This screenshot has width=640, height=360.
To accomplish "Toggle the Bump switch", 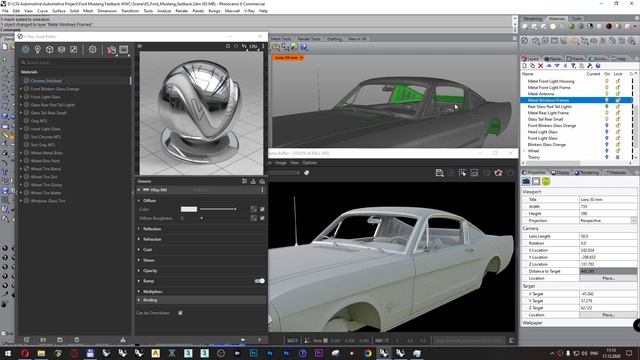I will (x=260, y=281).
